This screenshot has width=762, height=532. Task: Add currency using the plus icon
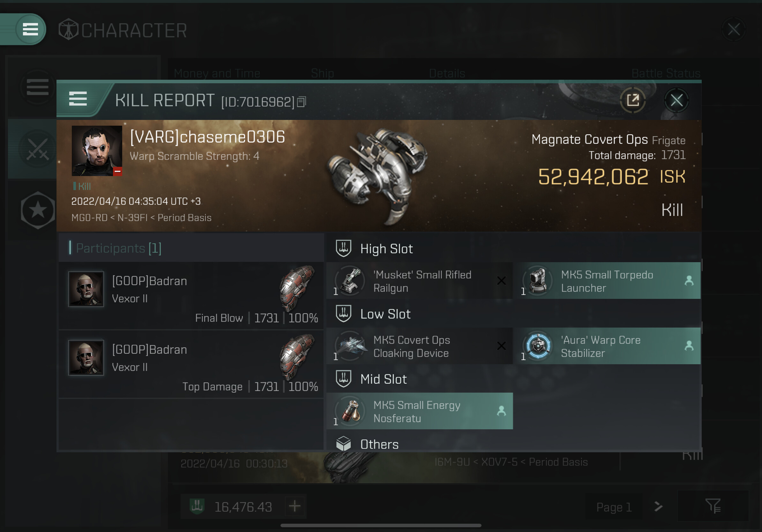click(x=295, y=506)
